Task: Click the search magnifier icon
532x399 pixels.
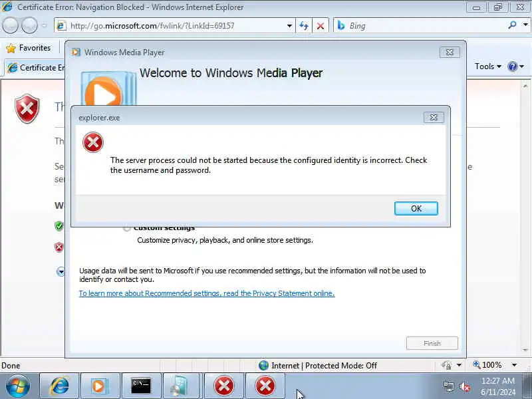Action: 513,25
